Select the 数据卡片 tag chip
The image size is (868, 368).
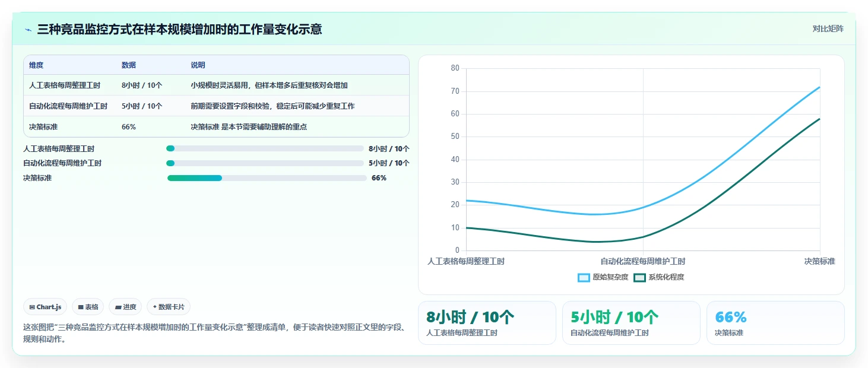coord(169,307)
